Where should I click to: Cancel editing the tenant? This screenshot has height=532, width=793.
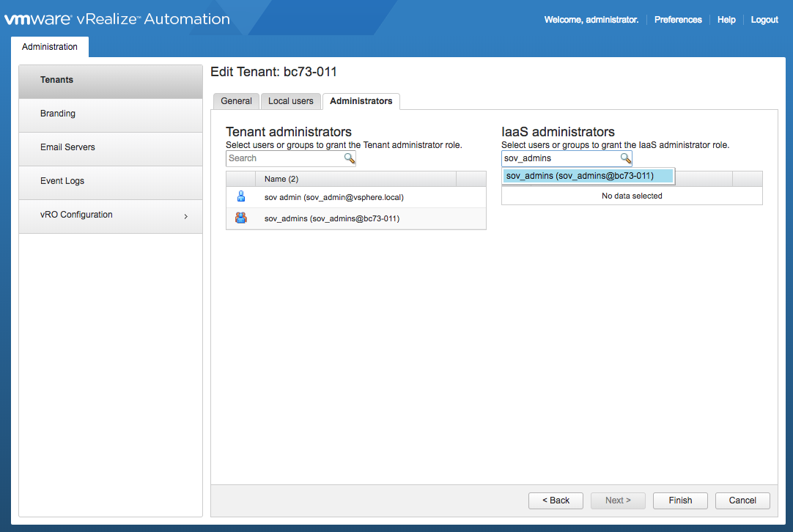tap(742, 500)
